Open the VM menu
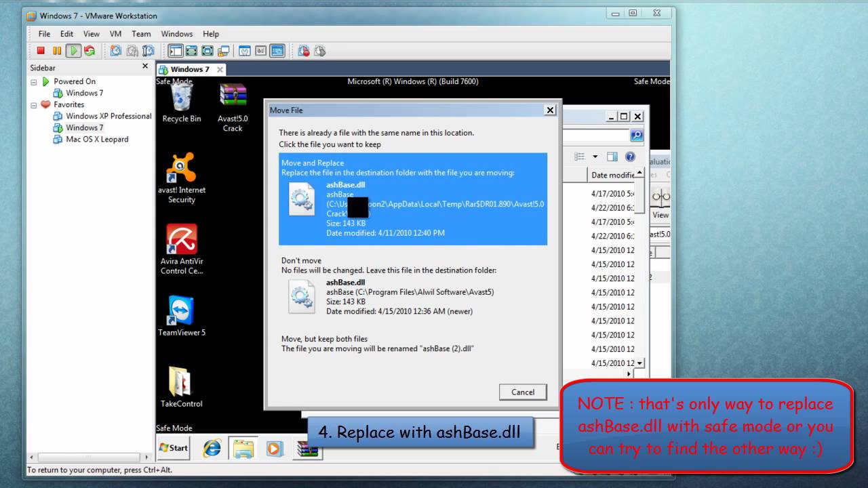Viewport: 868px width, 488px height. click(116, 34)
